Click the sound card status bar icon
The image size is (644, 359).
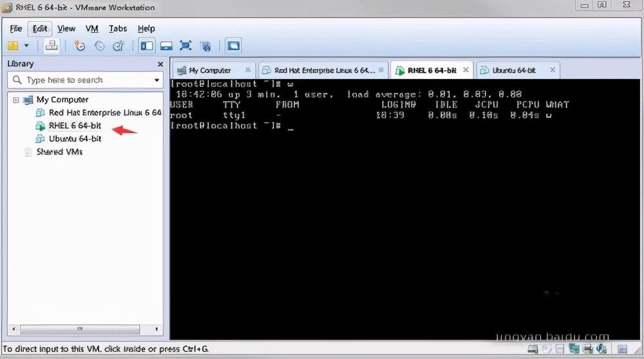point(601,349)
